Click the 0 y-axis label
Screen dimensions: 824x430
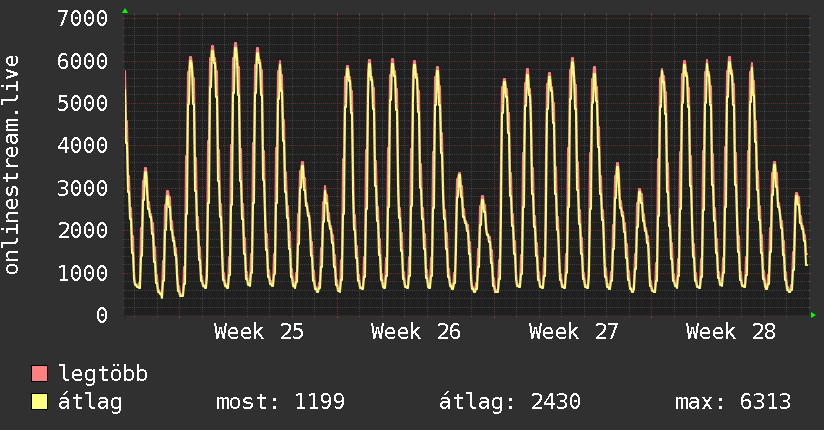pos(102,315)
